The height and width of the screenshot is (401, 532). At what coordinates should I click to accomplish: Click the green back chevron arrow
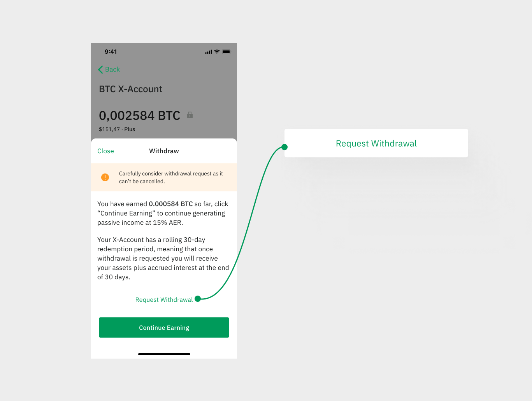pyautogui.click(x=100, y=70)
